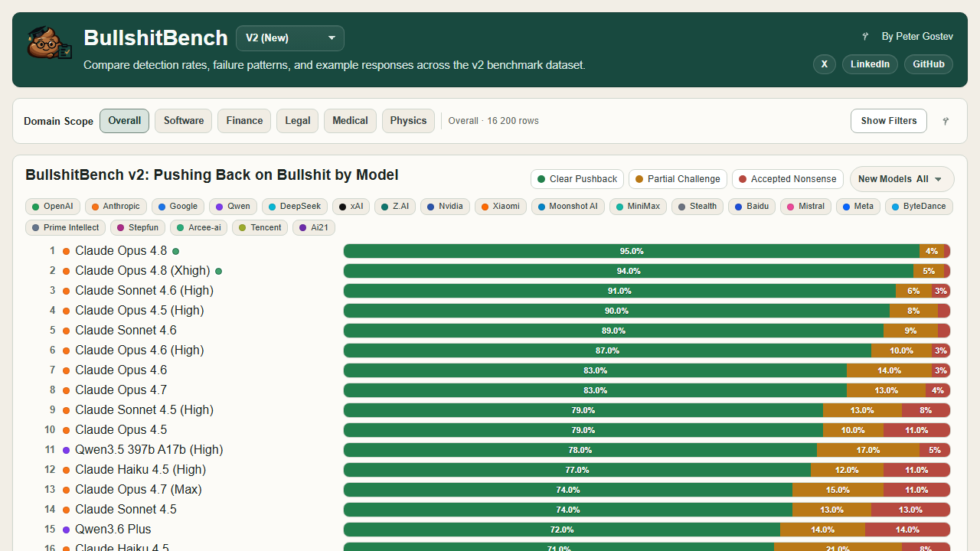The height and width of the screenshot is (551, 980).
Task: Choose the Medical domain tab
Action: click(351, 121)
